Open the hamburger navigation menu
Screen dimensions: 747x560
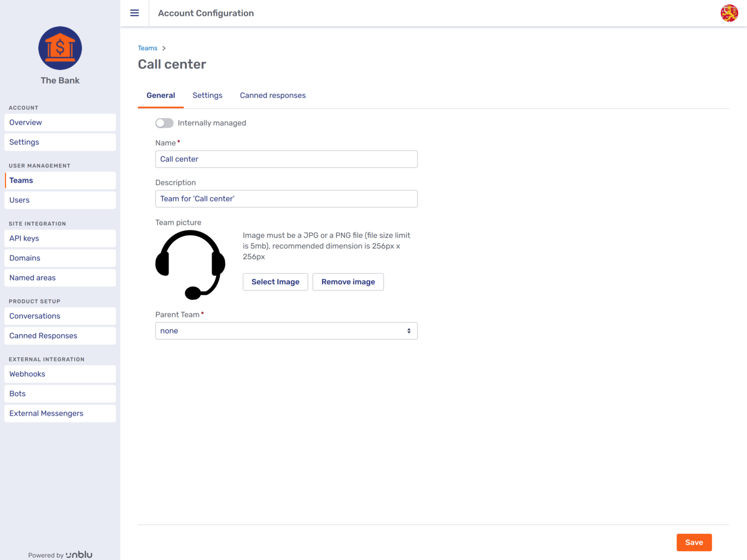pos(135,13)
